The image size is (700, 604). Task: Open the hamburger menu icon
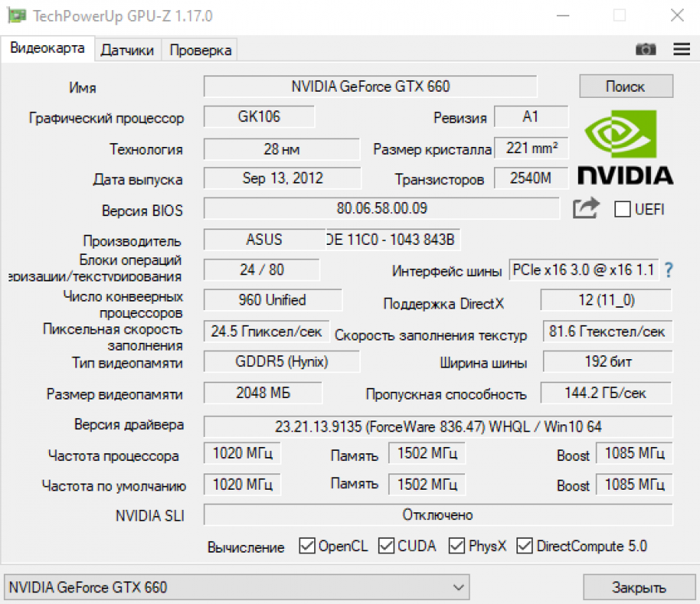681,49
